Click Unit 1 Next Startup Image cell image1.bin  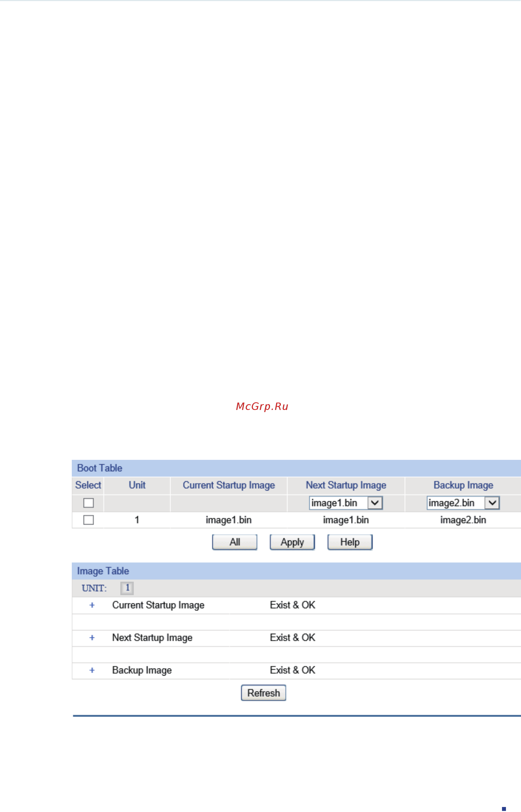pos(346,520)
